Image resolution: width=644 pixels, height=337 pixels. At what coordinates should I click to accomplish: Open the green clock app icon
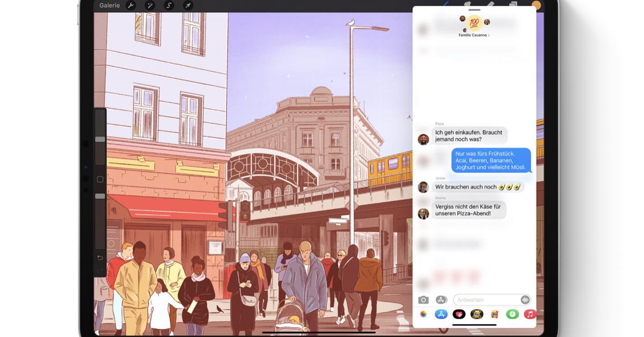pyautogui.click(x=512, y=314)
